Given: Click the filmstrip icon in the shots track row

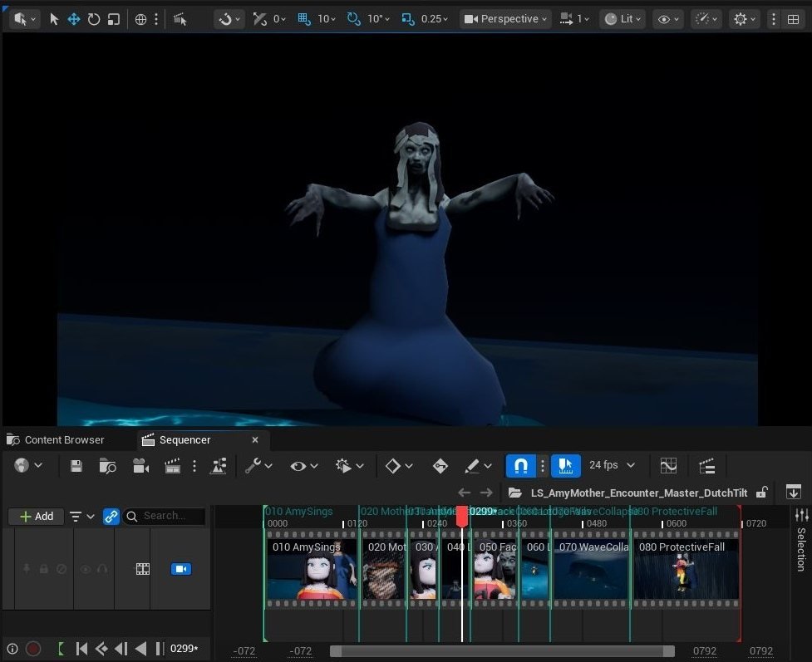Looking at the screenshot, I should pos(142,569).
